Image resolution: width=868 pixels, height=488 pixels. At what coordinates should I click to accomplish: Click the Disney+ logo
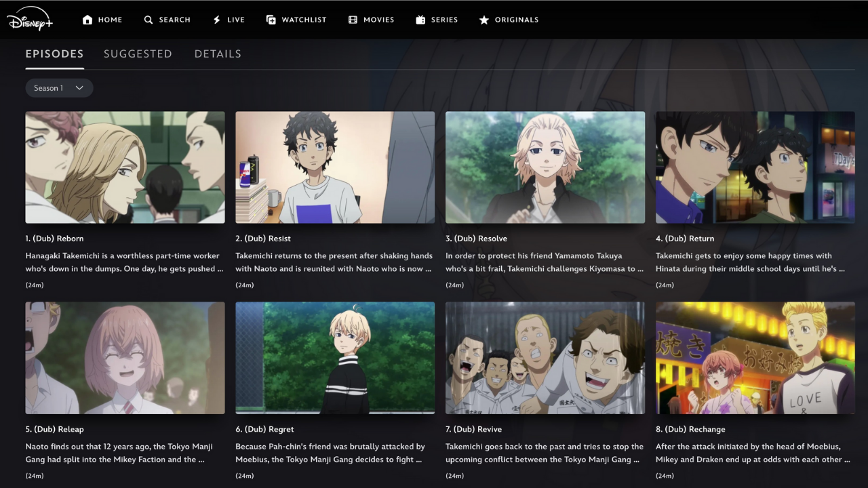point(30,20)
